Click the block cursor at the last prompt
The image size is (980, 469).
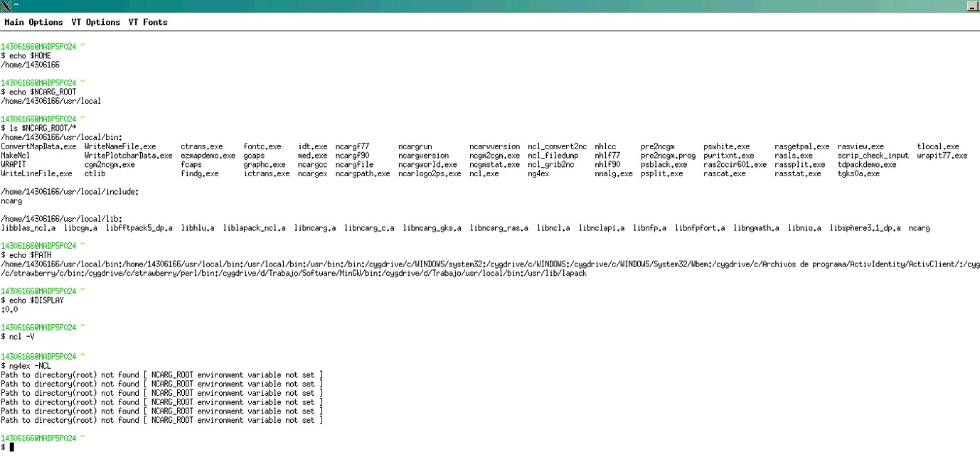pyautogui.click(x=12, y=447)
